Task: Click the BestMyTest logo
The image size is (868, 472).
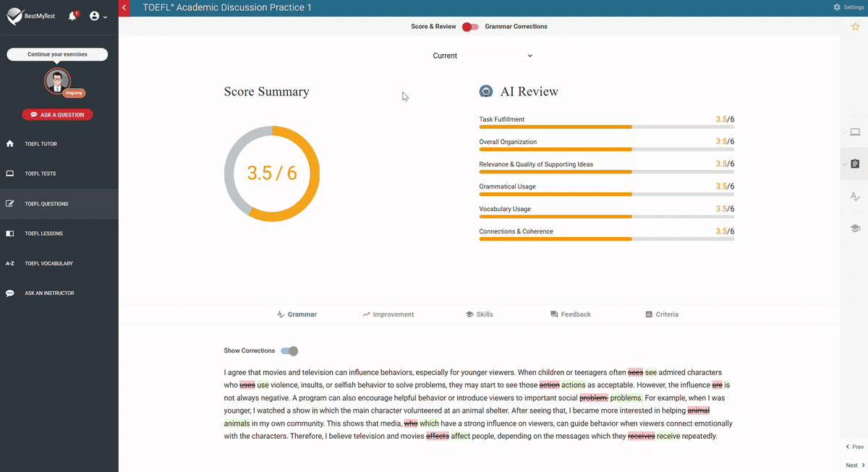Action: click(32, 16)
